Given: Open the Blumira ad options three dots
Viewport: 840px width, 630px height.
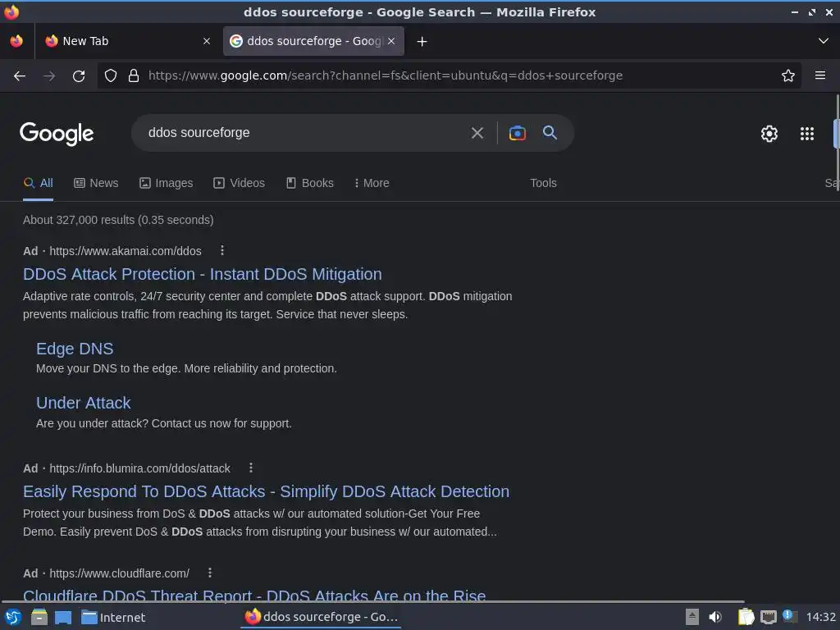Looking at the screenshot, I should pyautogui.click(x=251, y=468).
